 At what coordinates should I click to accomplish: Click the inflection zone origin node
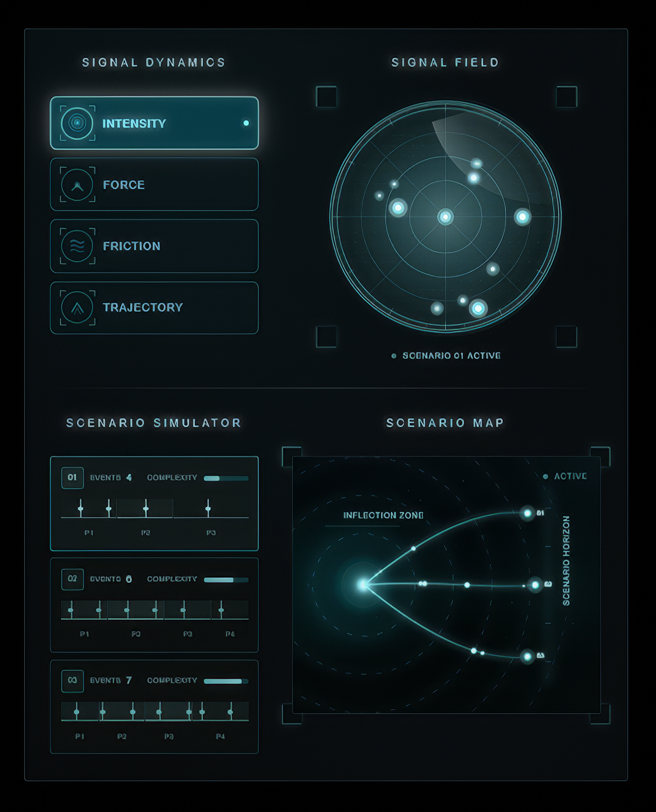(x=362, y=584)
